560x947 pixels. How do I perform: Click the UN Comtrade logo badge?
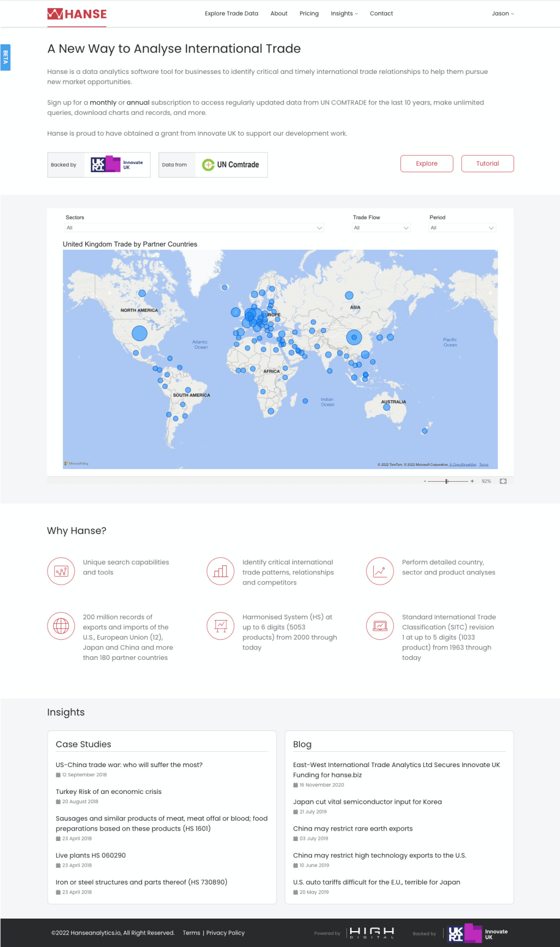[231, 165]
